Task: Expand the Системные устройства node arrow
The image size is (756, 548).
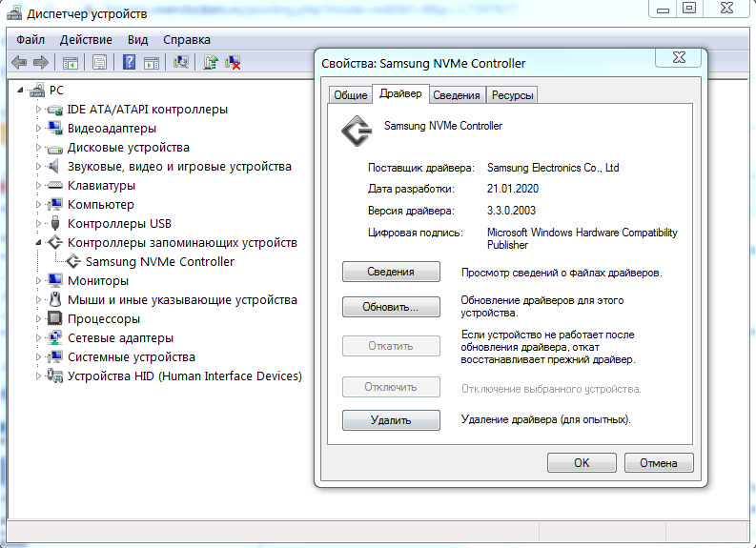Action: [38, 357]
